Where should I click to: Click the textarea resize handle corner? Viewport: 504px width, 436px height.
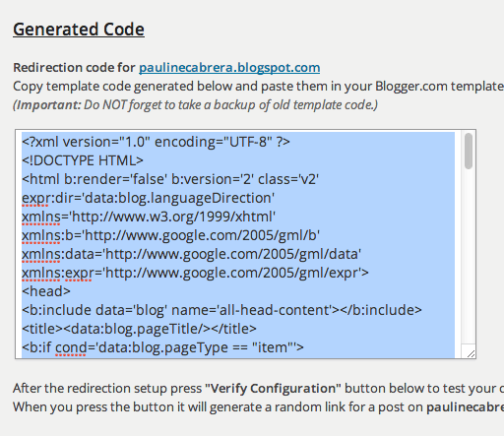471,353
